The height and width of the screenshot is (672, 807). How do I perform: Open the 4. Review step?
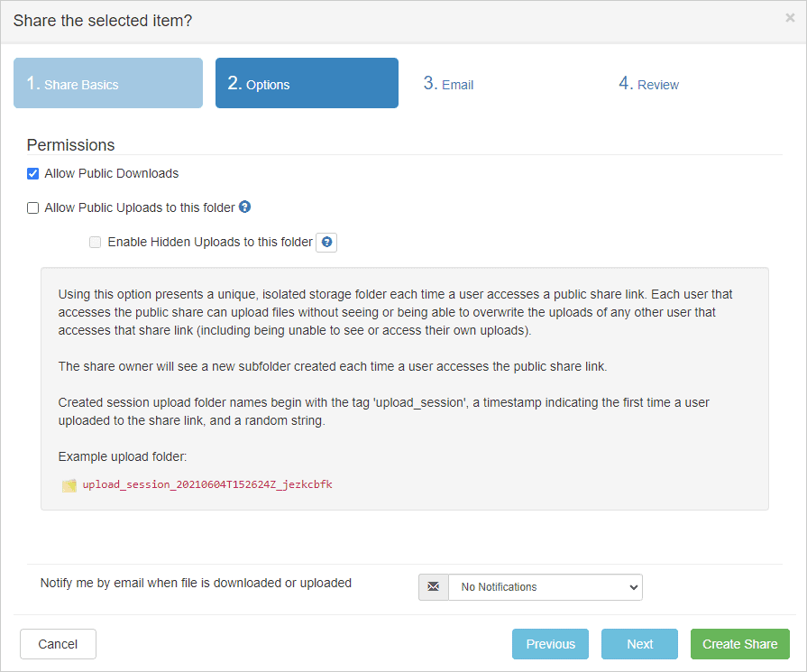pos(649,84)
